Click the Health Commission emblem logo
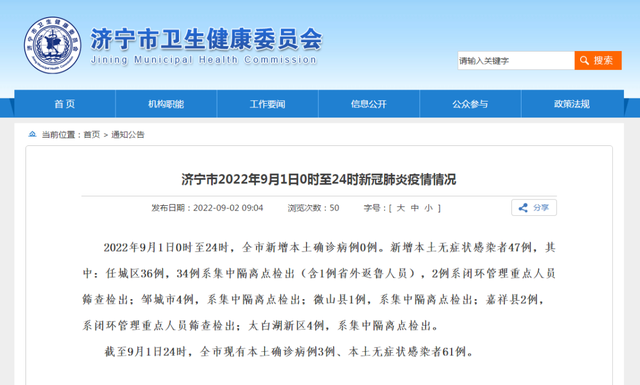The height and width of the screenshot is (385, 640). point(52,45)
